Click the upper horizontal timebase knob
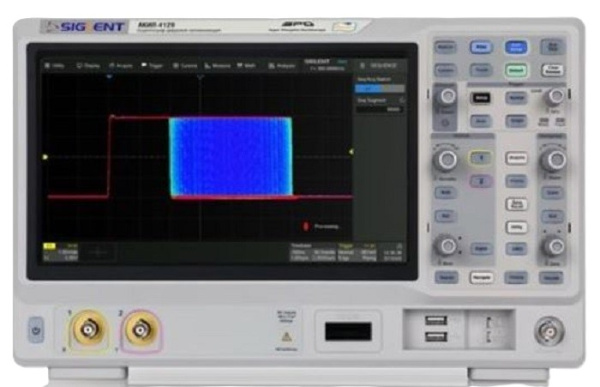 (x=554, y=160)
